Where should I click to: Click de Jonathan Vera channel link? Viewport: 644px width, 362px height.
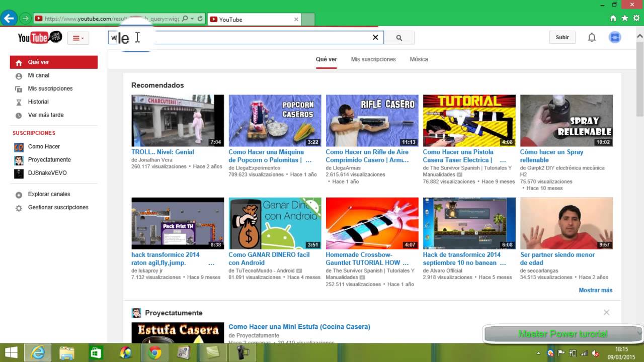(x=152, y=160)
